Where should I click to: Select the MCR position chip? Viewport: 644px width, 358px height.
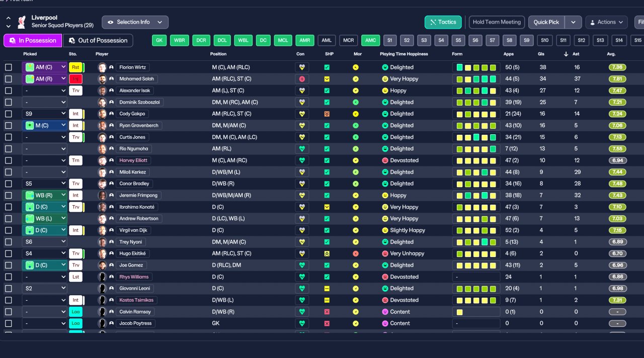click(x=349, y=40)
